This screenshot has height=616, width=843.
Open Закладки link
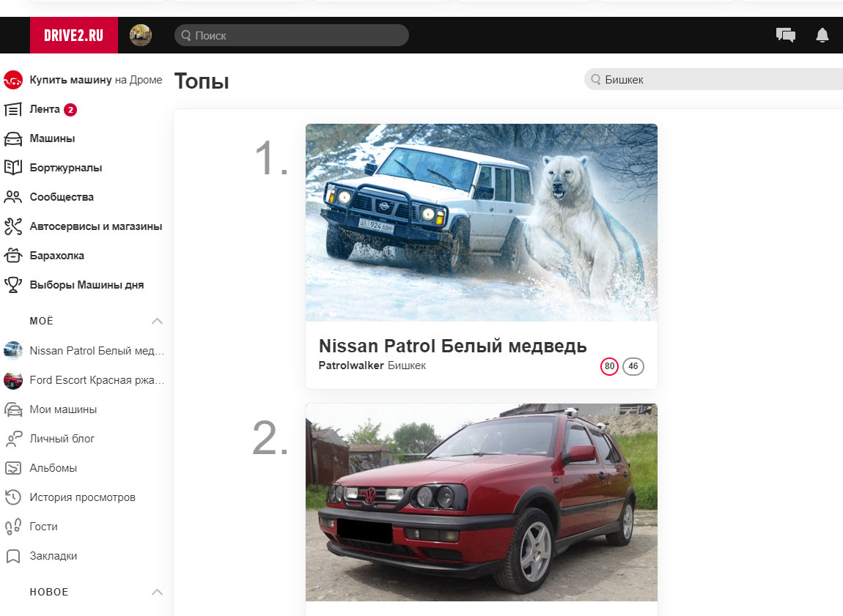tap(54, 556)
